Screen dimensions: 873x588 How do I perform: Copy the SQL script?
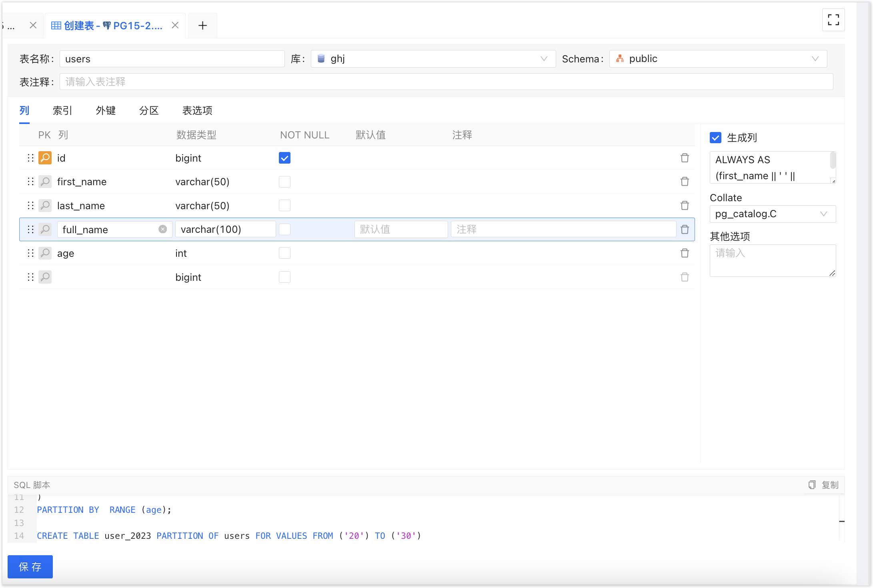tap(823, 485)
